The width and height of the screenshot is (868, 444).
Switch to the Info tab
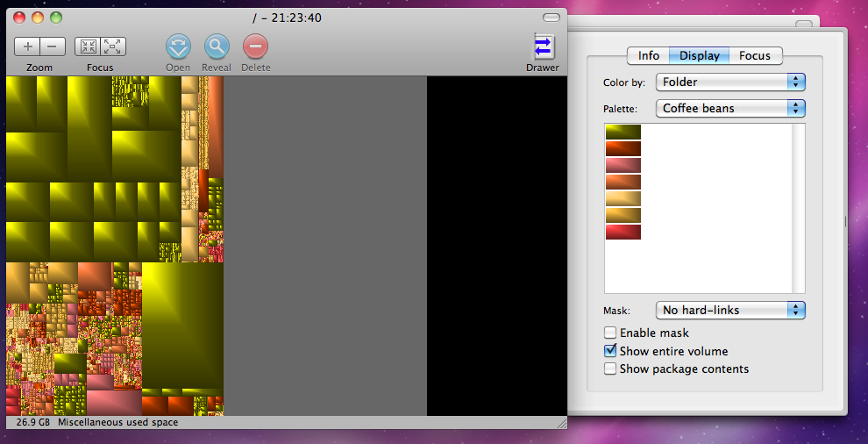tap(648, 55)
